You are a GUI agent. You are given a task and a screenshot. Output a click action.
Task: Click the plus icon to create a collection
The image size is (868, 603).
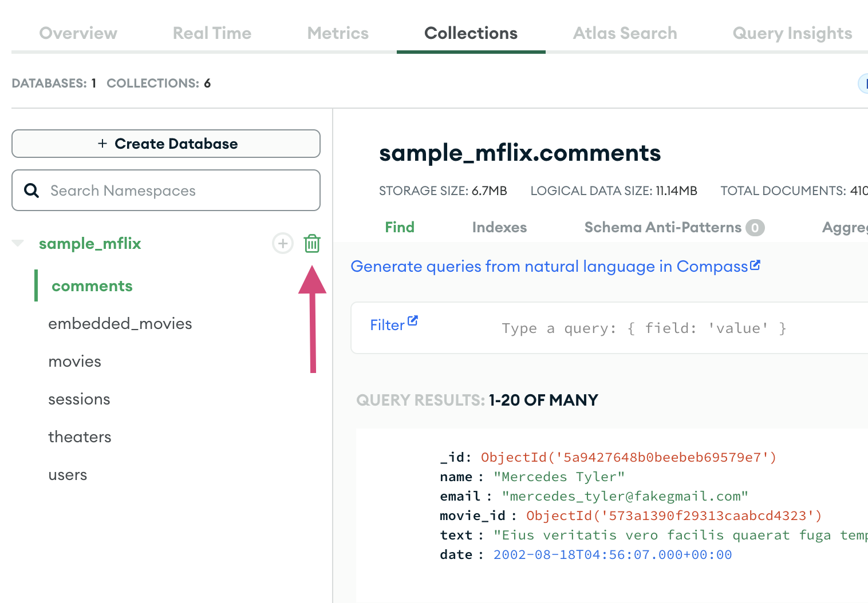pyautogui.click(x=282, y=244)
